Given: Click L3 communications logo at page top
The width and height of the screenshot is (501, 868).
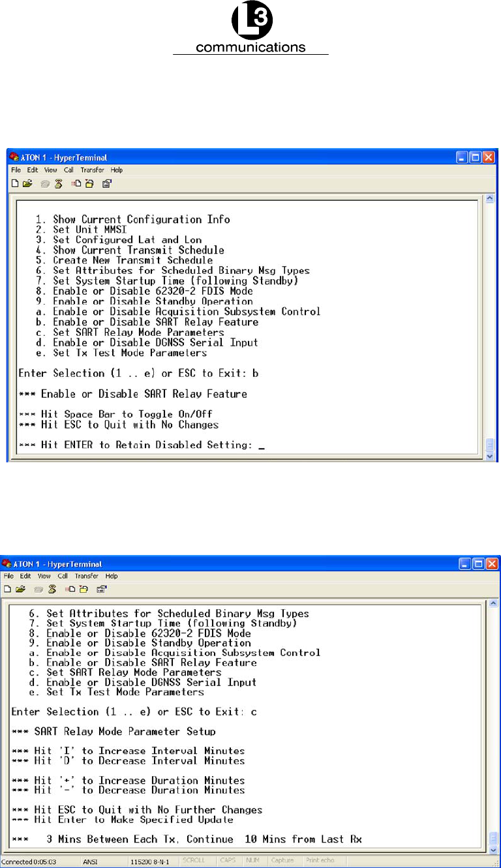Looking at the screenshot, I should (x=250, y=28).
